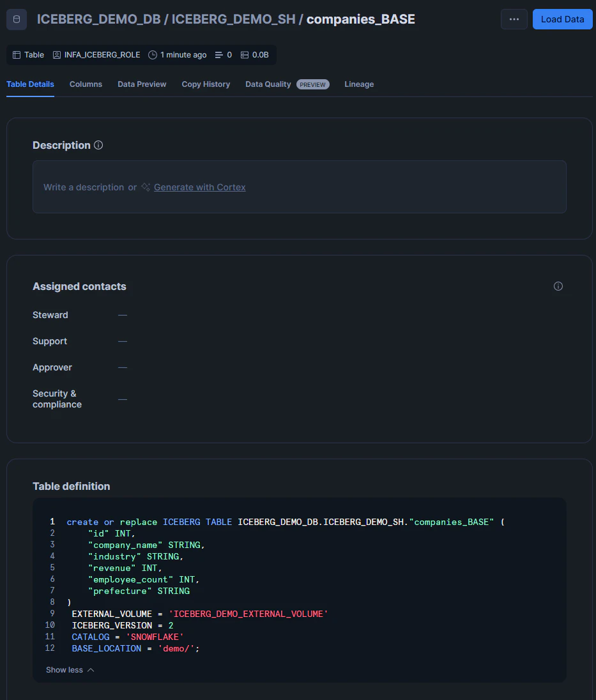Click the '1 minute ago' timestamp text

[x=183, y=55]
